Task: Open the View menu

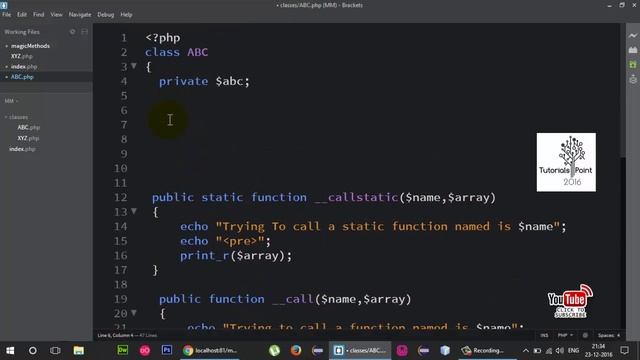Action: coord(56,15)
